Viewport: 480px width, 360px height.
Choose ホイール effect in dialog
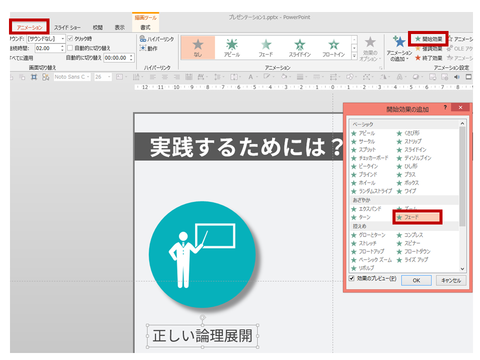[x=363, y=183]
